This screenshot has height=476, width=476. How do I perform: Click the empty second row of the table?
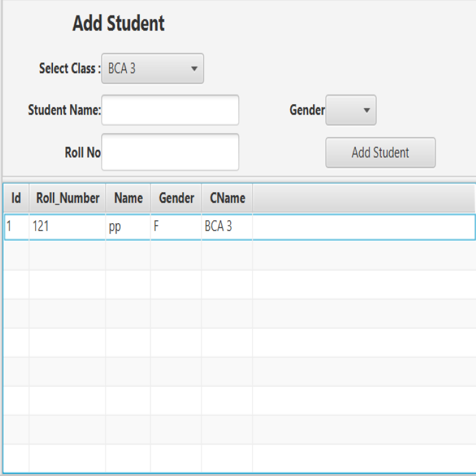click(x=240, y=256)
